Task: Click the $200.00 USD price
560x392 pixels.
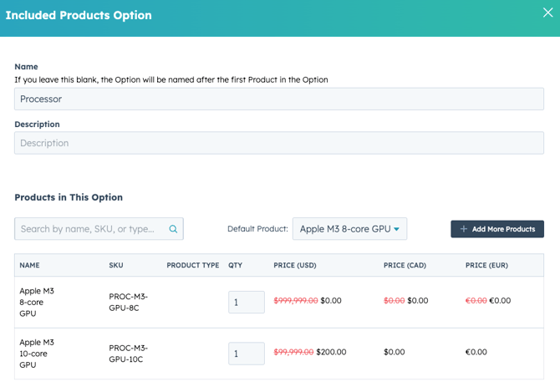Action: [331, 353]
